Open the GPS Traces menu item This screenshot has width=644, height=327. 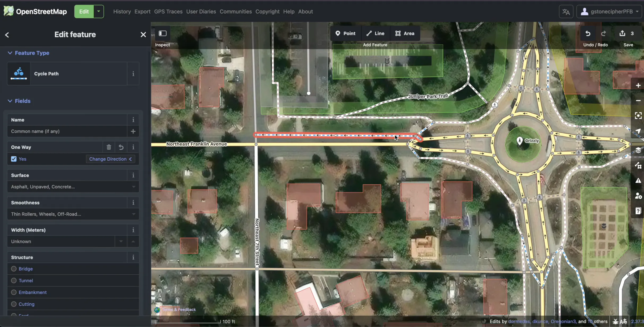(x=168, y=11)
